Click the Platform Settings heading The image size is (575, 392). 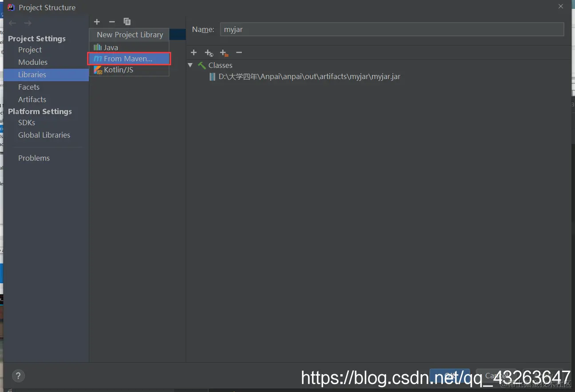pyautogui.click(x=40, y=111)
